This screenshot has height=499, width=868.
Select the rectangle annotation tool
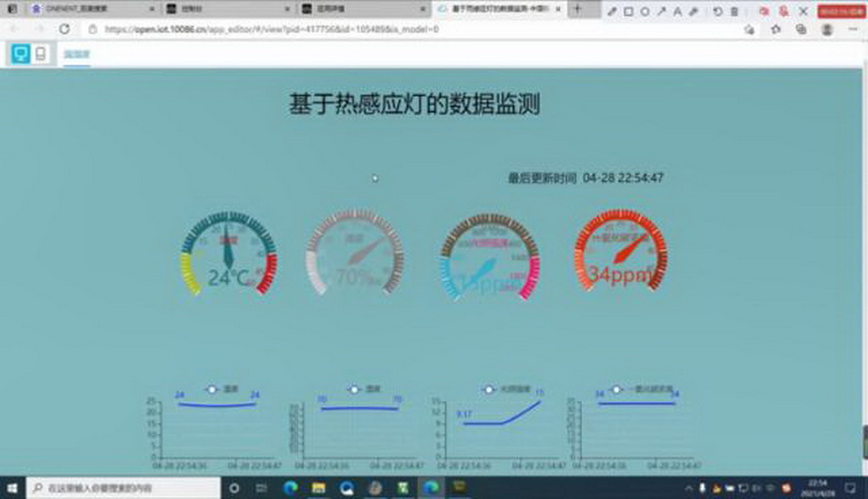point(628,11)
